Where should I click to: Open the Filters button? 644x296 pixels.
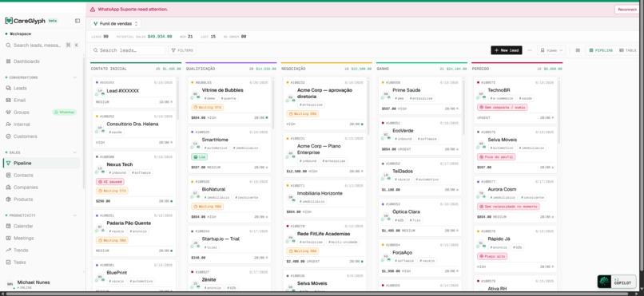click(x=182, y=50)
